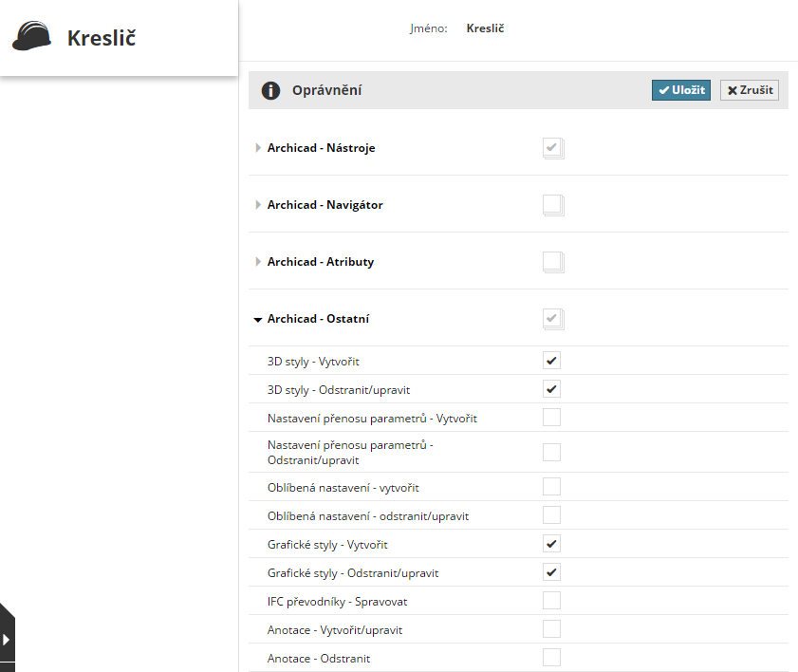
Task: Check Nastavení přenosu parametrů - Vytvořit box
Action: tap(551, 418)
